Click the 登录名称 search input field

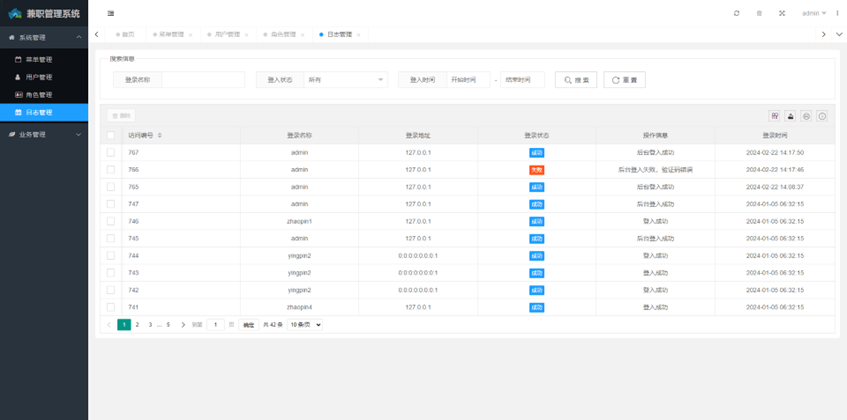[x=203, y=79]
